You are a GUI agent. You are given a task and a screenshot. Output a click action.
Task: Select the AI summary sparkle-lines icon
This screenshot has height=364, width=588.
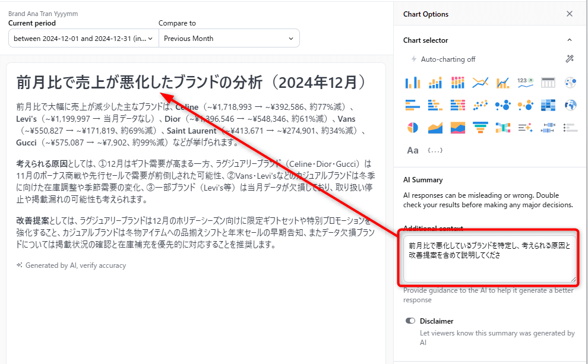tap(525, 128)
